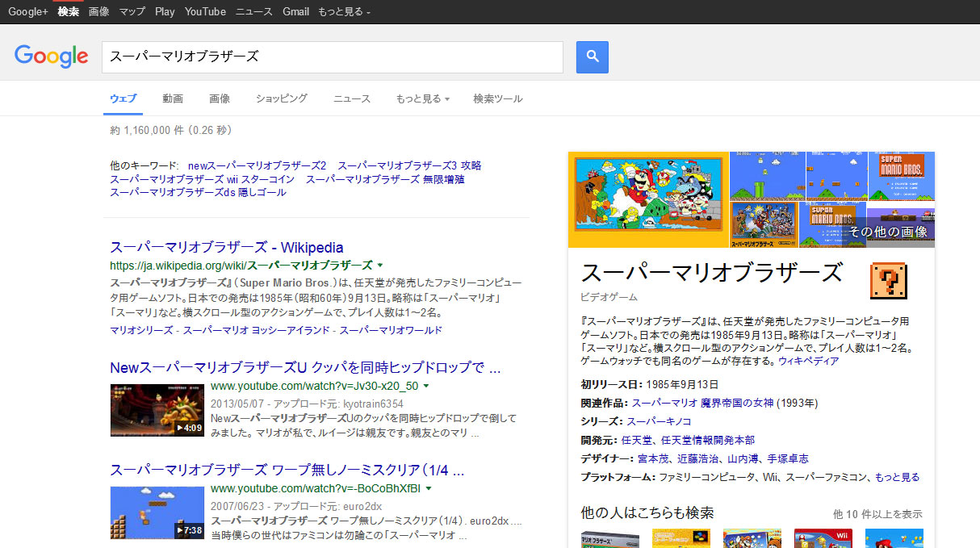The height and width of the screenshot is (548, 980).
Task: Select the ウェブ tab
Action: point(124,98)
